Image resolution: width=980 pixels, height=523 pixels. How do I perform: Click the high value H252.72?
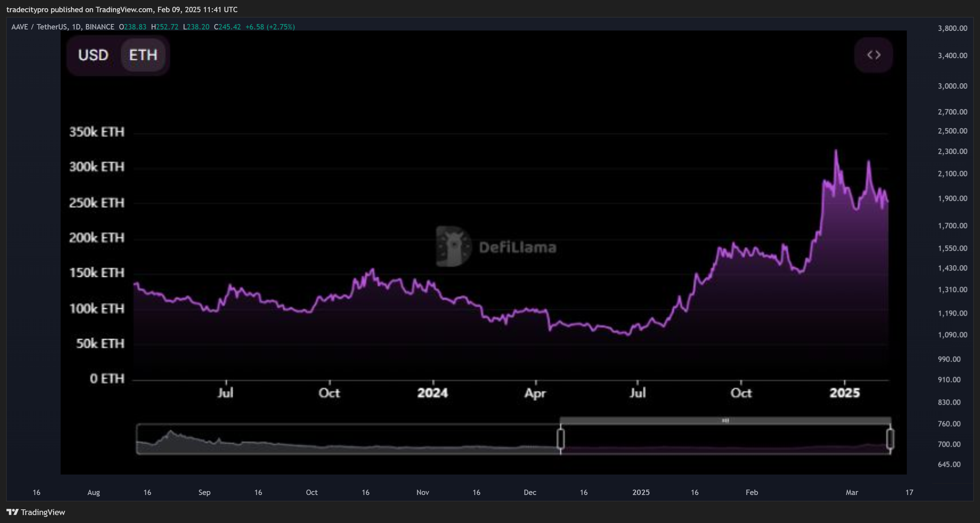(x=164, y=27)
